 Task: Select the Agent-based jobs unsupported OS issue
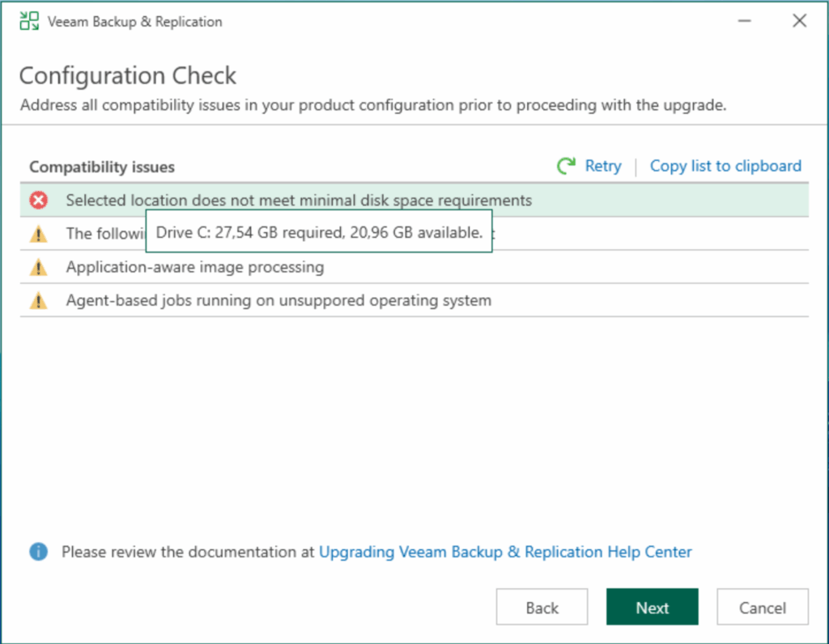(x=278, y=301)
